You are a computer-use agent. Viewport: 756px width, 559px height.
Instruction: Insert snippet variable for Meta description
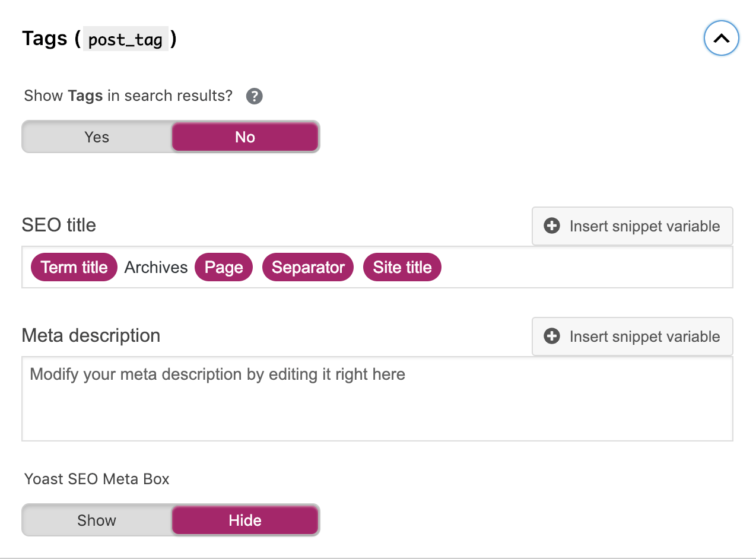coord(632,336)
